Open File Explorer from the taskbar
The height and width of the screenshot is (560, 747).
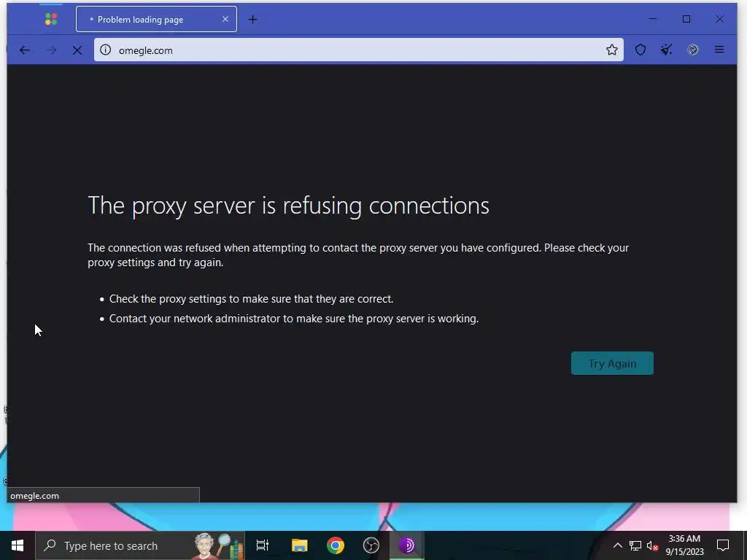pyautogui.click(x=300, y=545)
